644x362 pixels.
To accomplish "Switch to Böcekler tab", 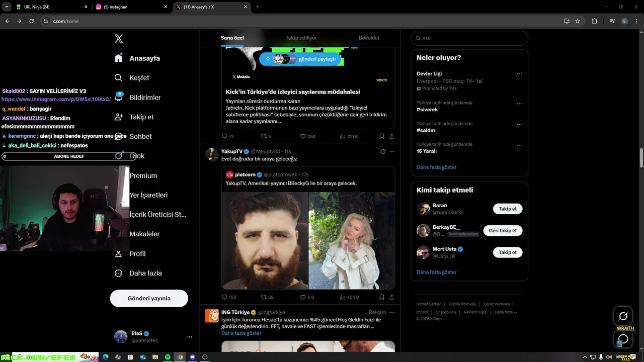I will (369, 38).
